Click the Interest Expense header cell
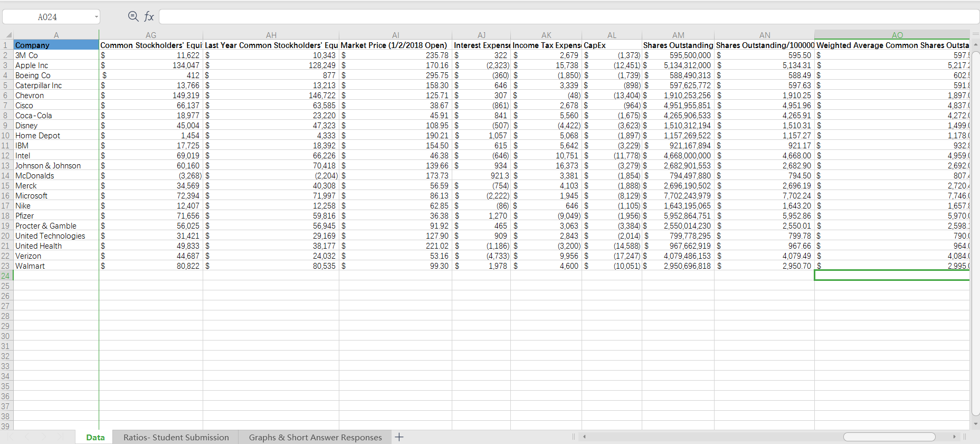The height and width of the screenshot is (444, 980). tap(481, 45)
